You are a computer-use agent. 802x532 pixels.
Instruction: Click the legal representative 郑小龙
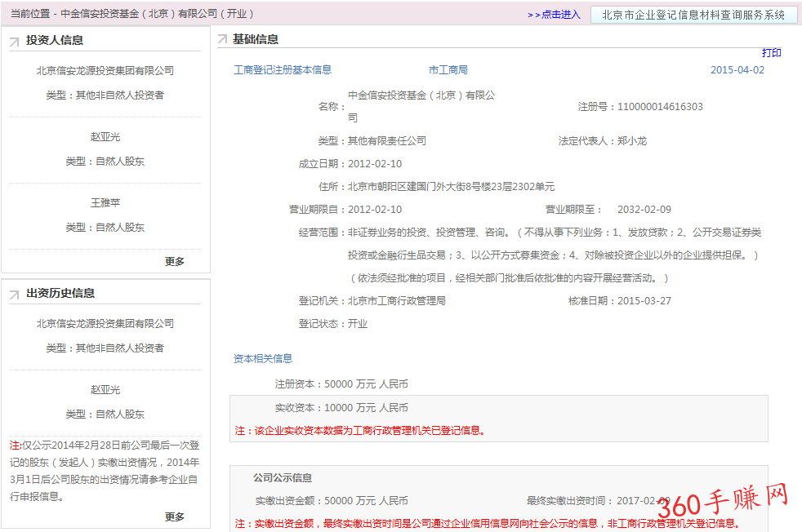pyautogui.click(x=632, y=141)
